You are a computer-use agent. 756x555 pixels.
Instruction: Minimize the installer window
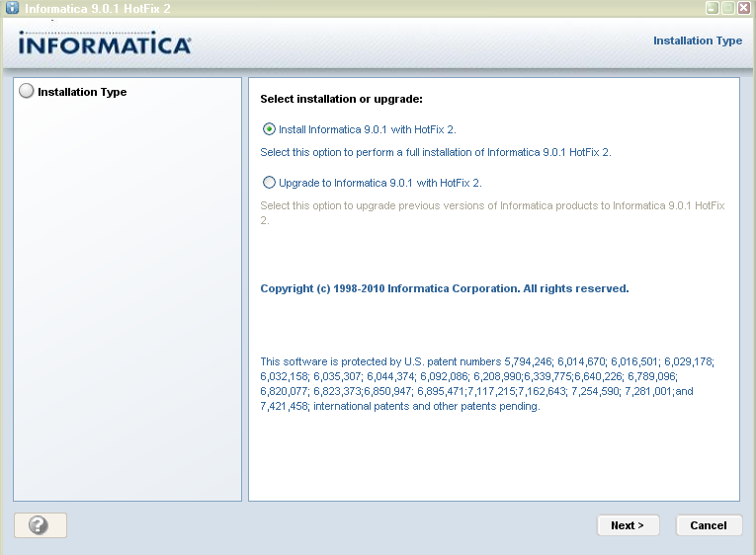coord(713,8)
